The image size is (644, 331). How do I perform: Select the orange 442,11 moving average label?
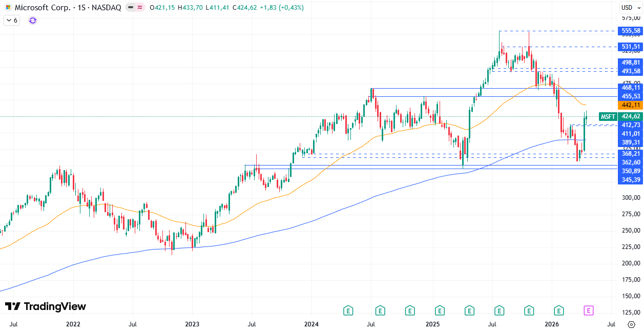[630, 105]
